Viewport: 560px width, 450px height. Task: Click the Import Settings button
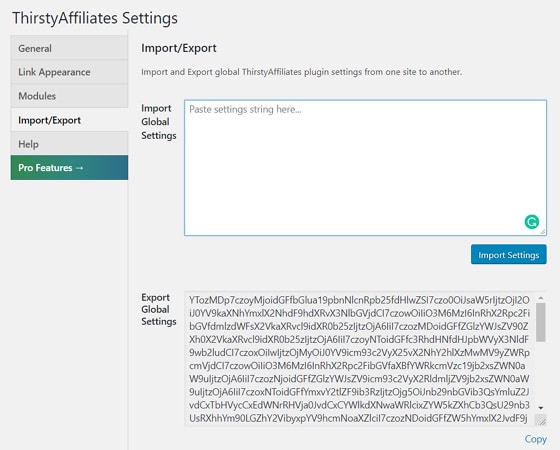tap(509, 254)
